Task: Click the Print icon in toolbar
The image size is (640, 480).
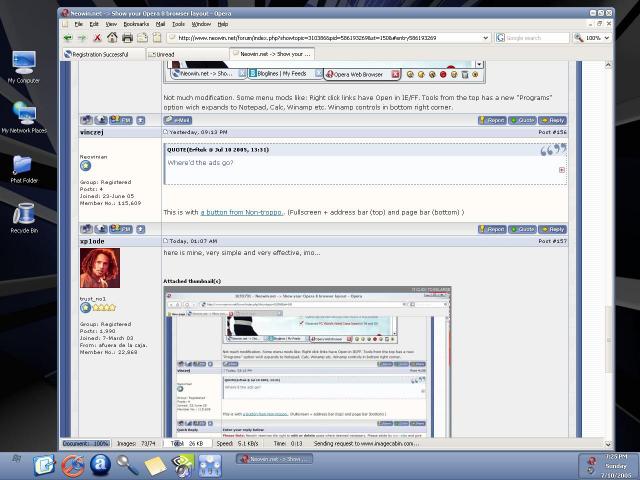Action: coord(127,38)
